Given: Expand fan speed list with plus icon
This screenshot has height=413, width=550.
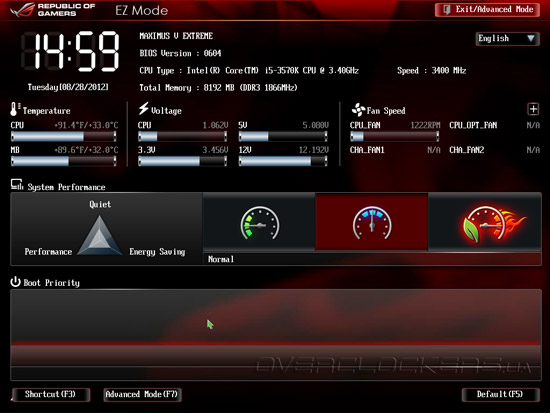Looking at the screenshot, I should (x=533, y=109).
